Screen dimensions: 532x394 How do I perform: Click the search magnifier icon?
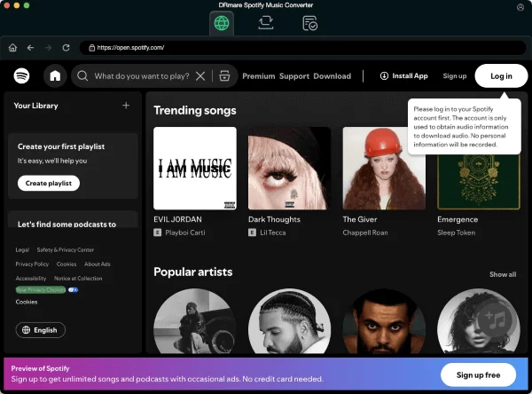tap(82, 75)
